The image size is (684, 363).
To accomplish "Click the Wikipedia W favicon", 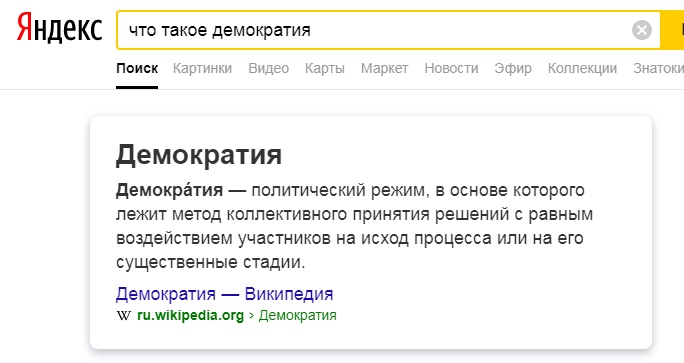I will point(123,315).
